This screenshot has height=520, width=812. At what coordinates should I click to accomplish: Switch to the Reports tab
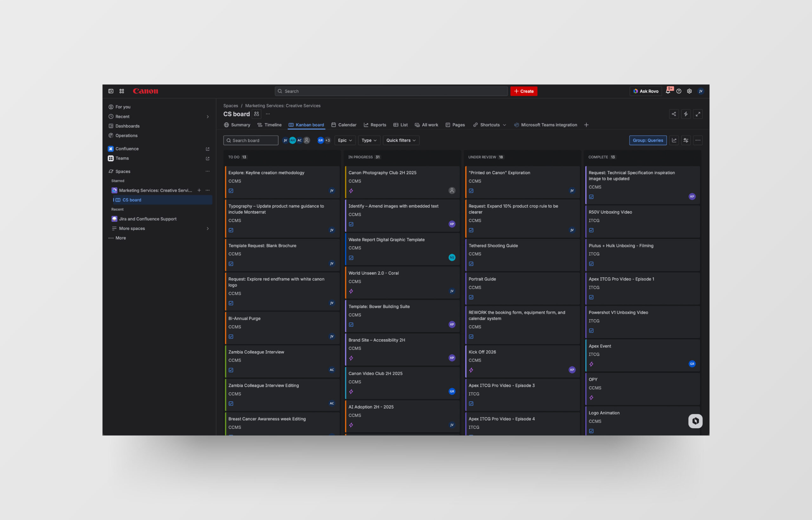375,125
